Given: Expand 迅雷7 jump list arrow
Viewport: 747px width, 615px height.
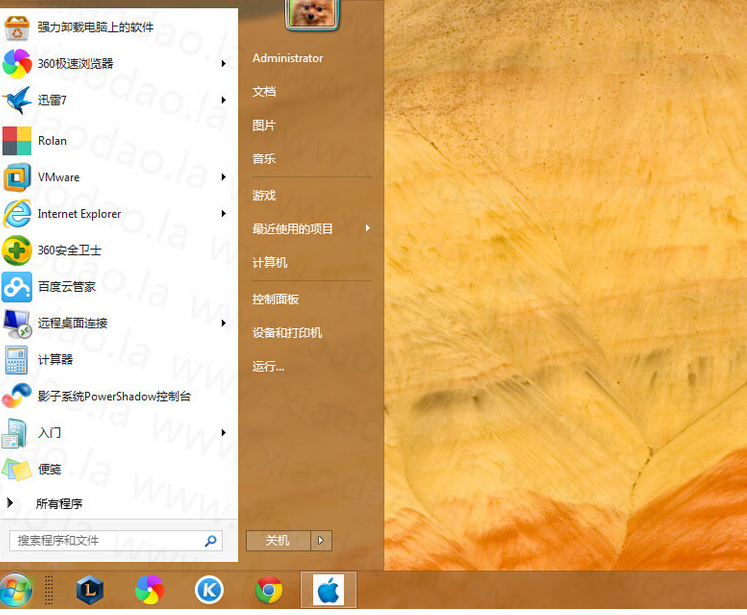Looking at the screenshot, I should pyautogui.click(x=223, y=100).
